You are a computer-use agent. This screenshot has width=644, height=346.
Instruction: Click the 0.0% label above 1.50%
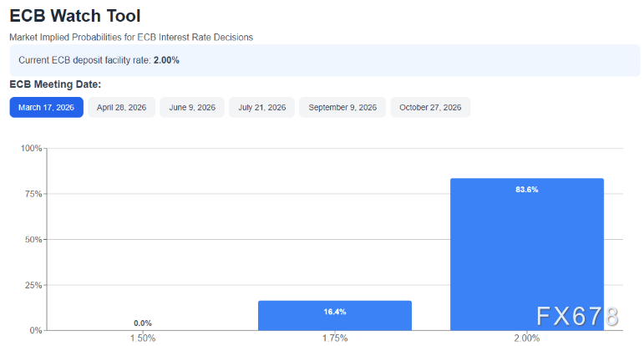(x=143, y=323)
